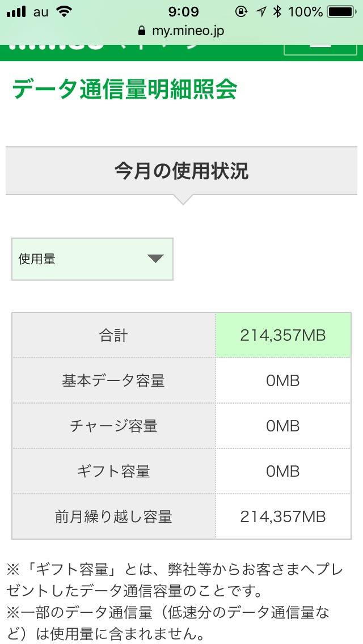The width and height of the screenshot is (363, 644).
Task: Tap the チャージ容量 row label
Action: [x=113, y=426]
